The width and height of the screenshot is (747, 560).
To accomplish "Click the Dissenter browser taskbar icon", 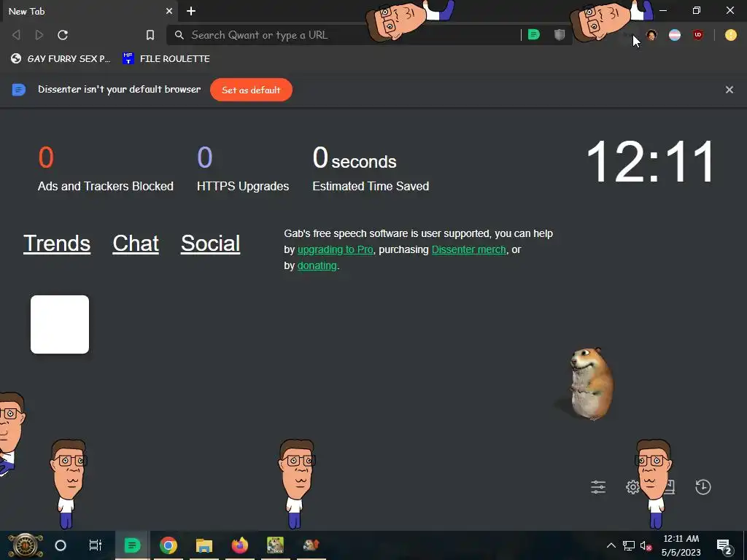I will click(x=132, y=545).
